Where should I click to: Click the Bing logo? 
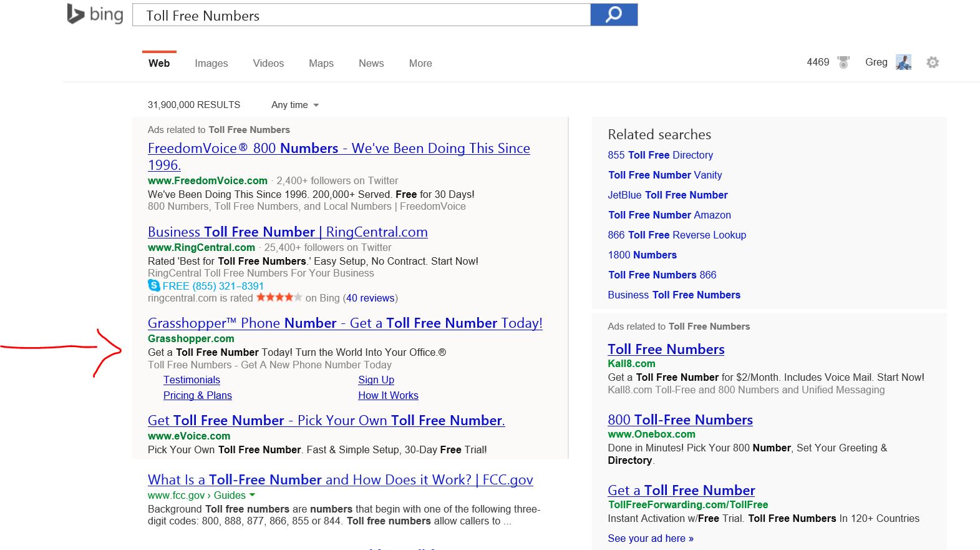[x=95, y=14]
